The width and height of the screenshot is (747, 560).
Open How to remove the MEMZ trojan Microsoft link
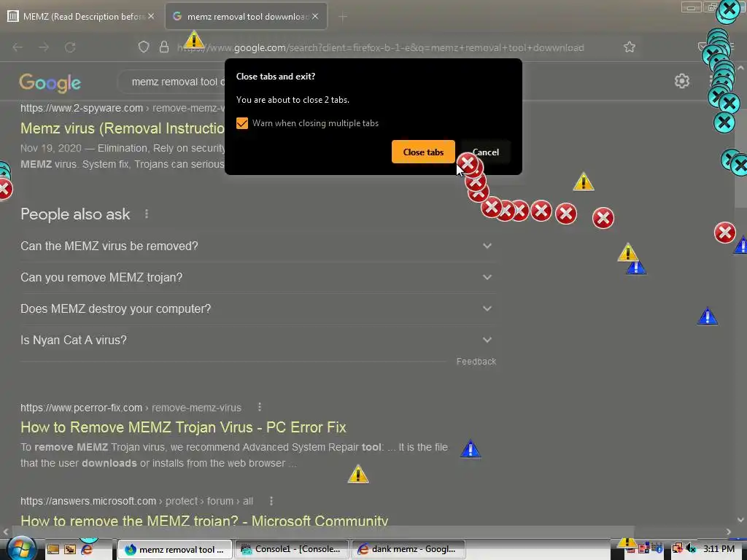point(204,521)
